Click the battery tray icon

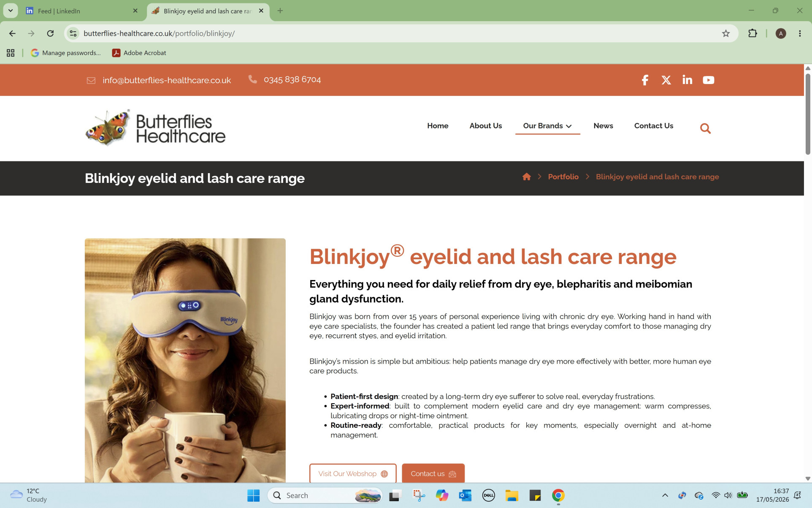click(742, 495)
